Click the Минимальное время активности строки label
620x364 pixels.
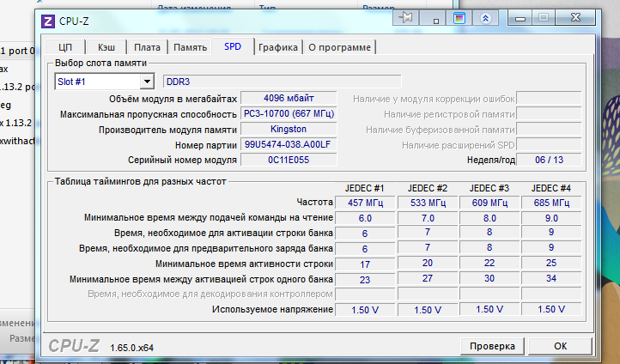pyautogui.click(x=244, y=264)
